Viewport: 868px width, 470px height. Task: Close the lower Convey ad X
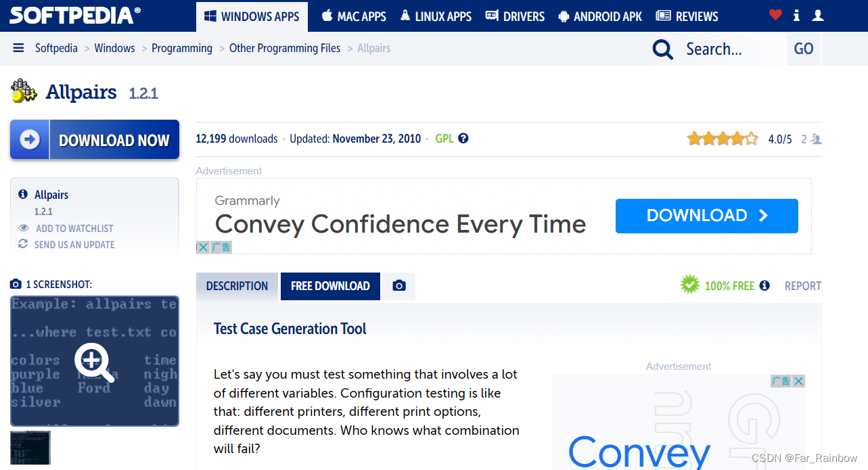tap(799, 381)
